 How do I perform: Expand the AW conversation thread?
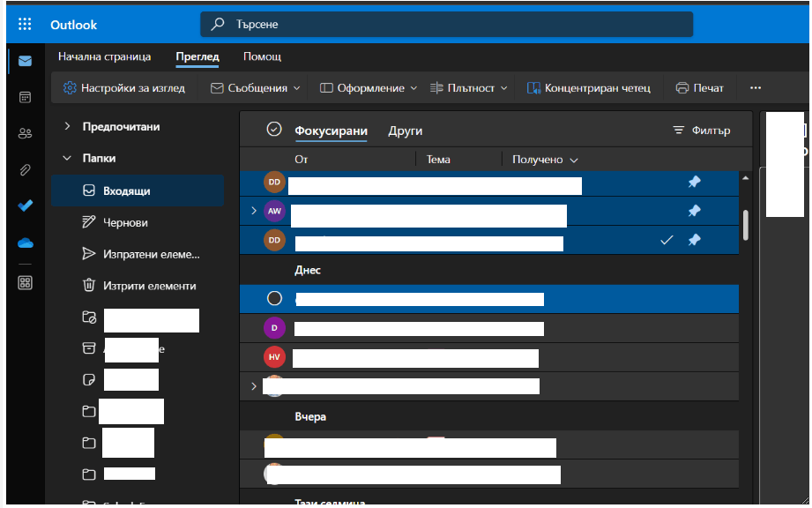pos(254,211)
